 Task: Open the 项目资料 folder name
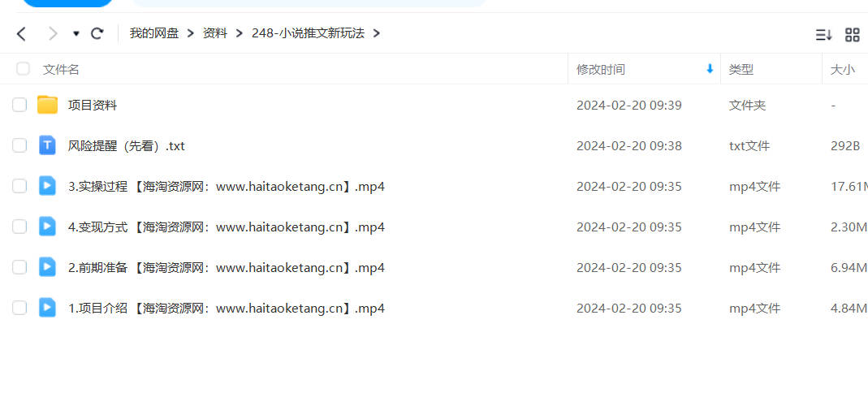93,106
